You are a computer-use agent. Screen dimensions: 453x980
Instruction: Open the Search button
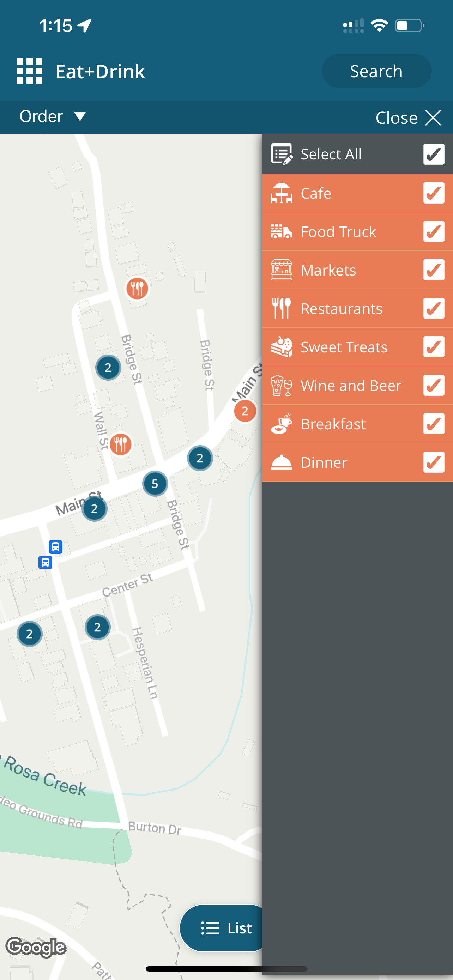pyautogui.click(x=376, y=71)
